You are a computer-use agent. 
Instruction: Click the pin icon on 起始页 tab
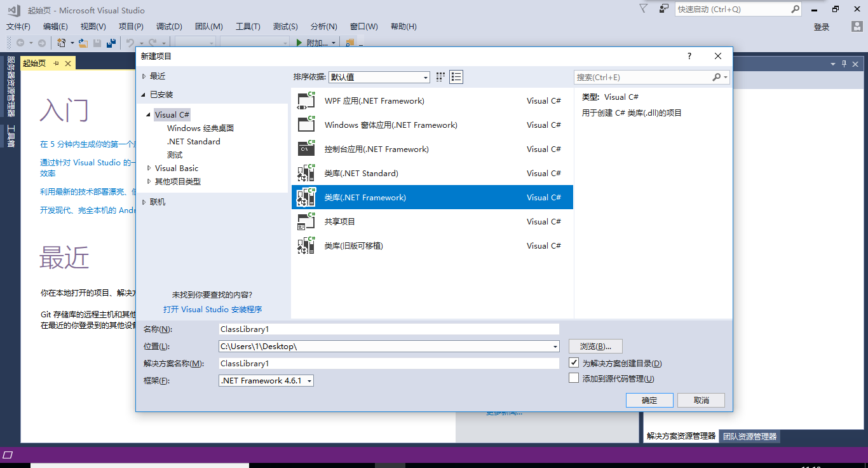[x=56, y=64]
